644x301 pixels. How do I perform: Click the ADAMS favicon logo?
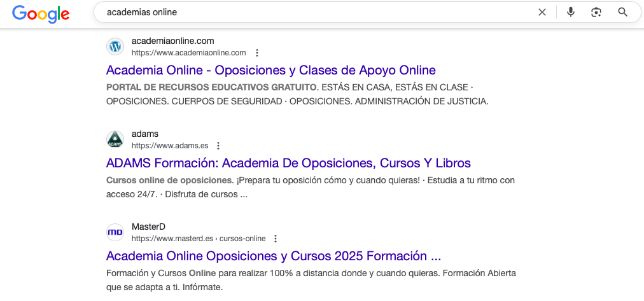tap(115, 139)
